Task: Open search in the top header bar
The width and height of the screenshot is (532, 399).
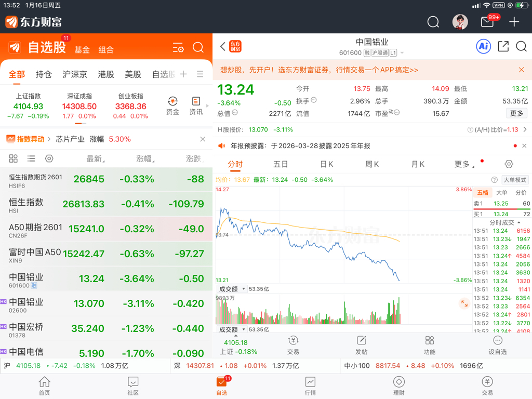Action: coord(433,22)
